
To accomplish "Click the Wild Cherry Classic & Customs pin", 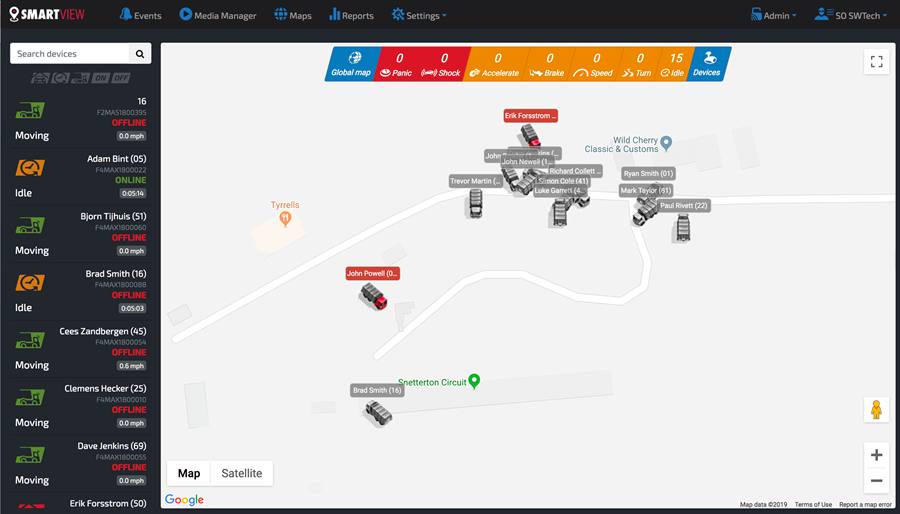I will tap(666, 143).
